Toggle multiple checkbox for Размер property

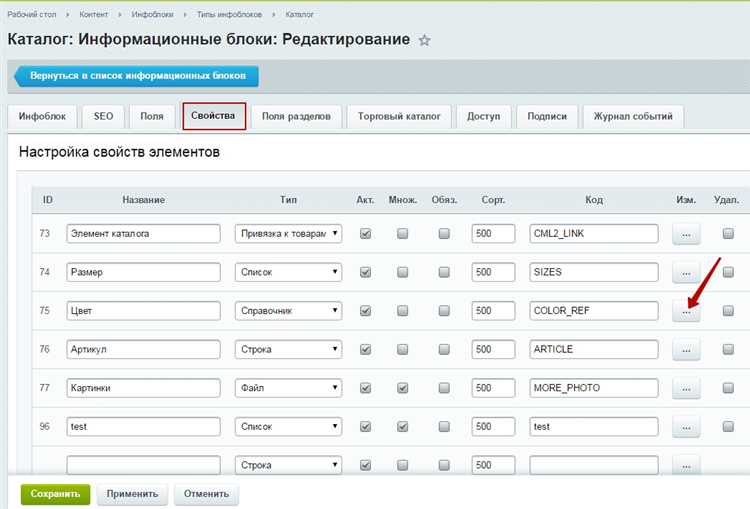pos(403,272)
